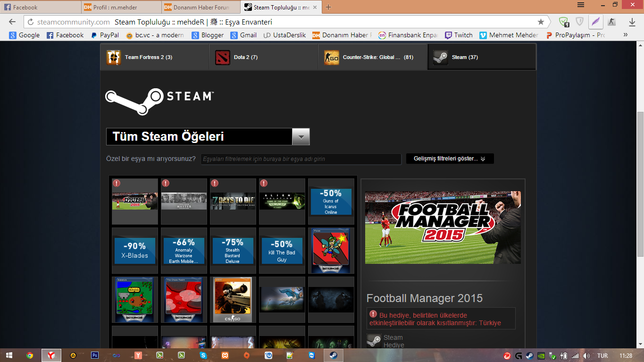The width and height of the screenshot is (644, 362).
Task: Select the Steam (37) inventory tab
Action: (x=482, y=57)
